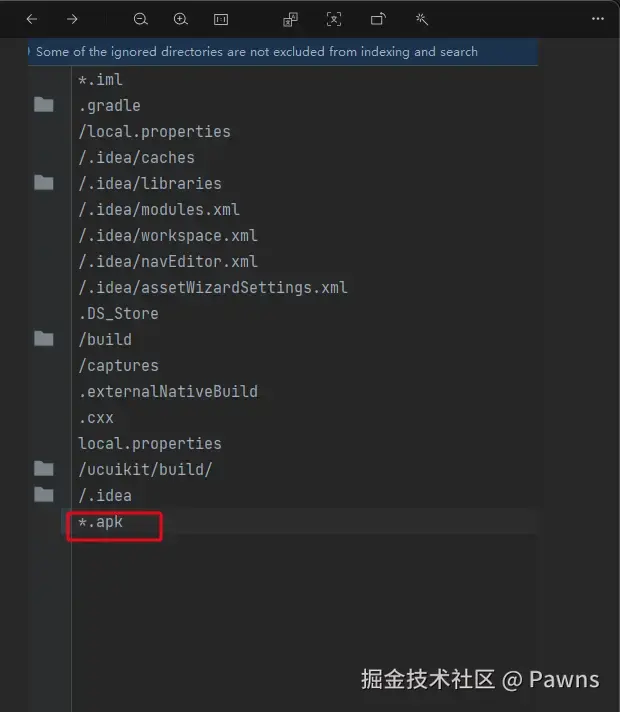Open the three-dot more options menu
Viewport: 620px width, 712px height.
(597, 19)
